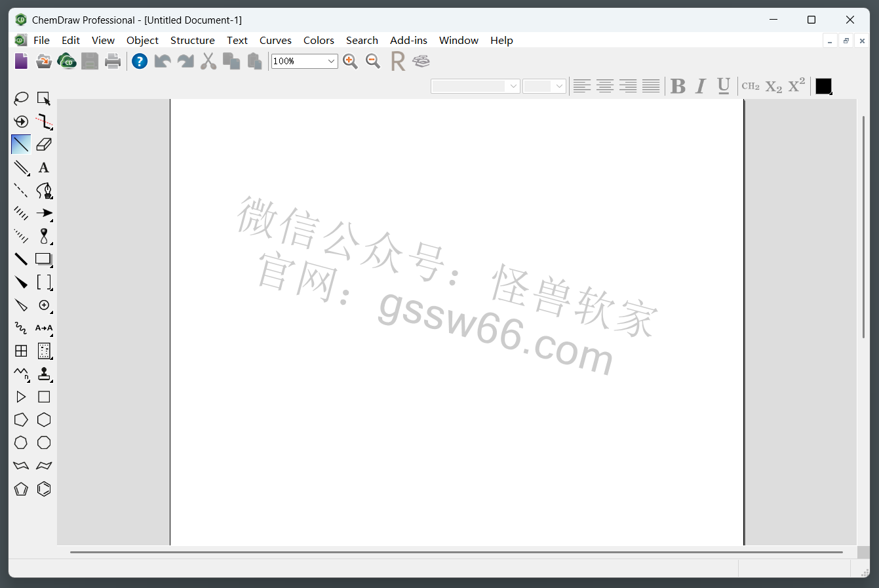Click the horizontal scrollbar below the canvas

point(456,552)
